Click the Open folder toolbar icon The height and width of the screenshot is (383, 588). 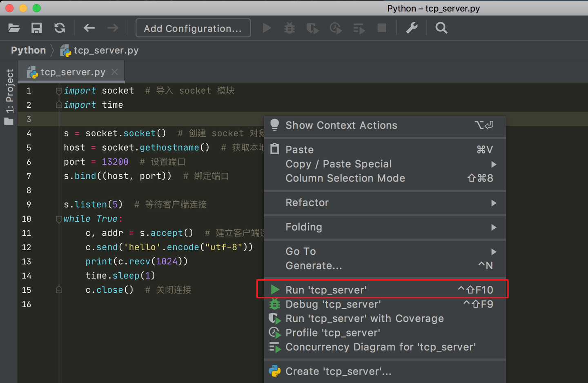(x=14, y=28)
